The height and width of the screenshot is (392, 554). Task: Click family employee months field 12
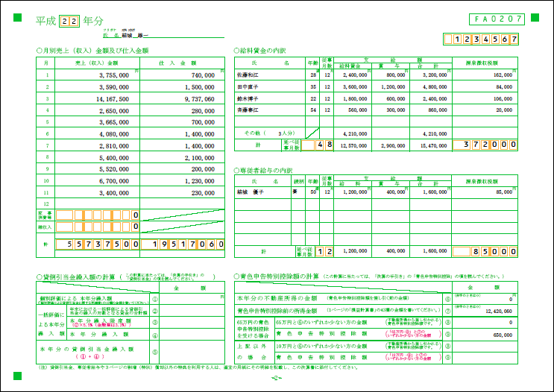324,251
